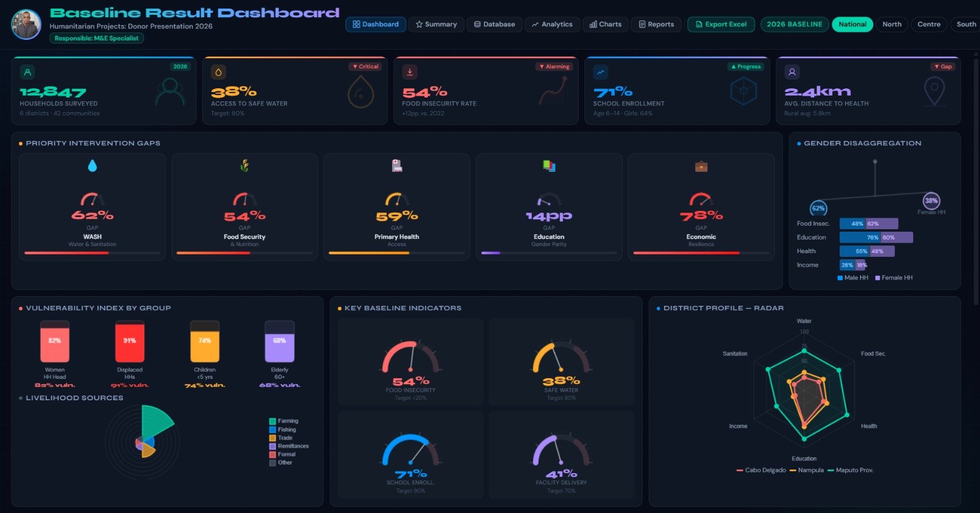The width and height of the screenshot is (980, 513).
Task: Click the 12,847 households surveyed value
Action: 53,92
